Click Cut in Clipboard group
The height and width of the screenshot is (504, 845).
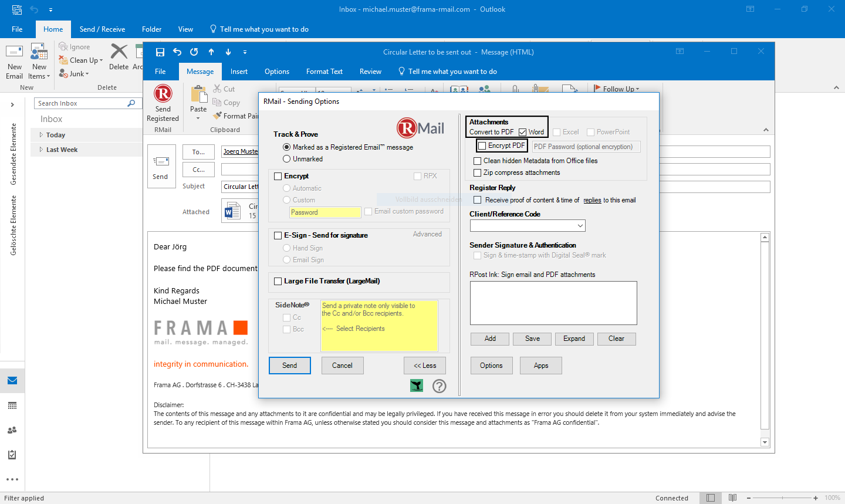tap(224, 89)
